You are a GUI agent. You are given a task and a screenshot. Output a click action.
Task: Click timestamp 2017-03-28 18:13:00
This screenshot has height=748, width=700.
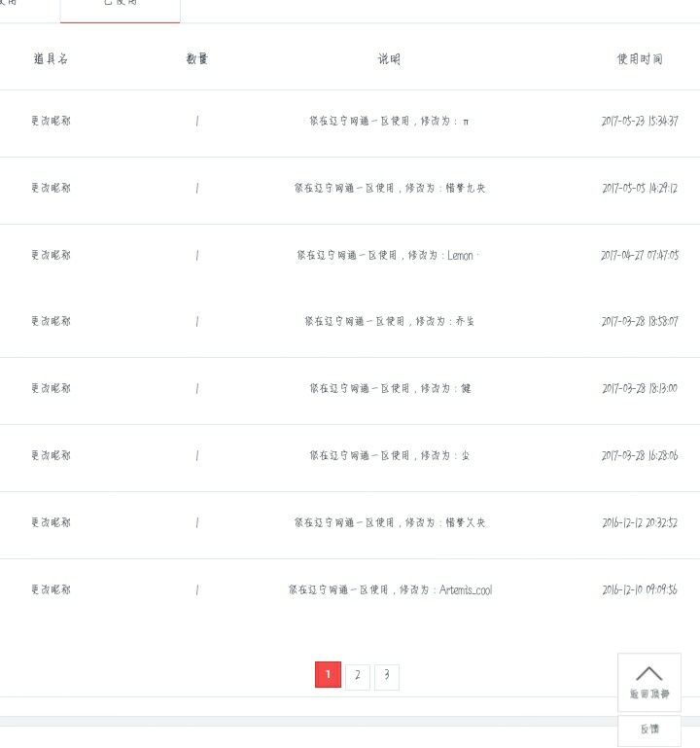[x=640, y=388]
